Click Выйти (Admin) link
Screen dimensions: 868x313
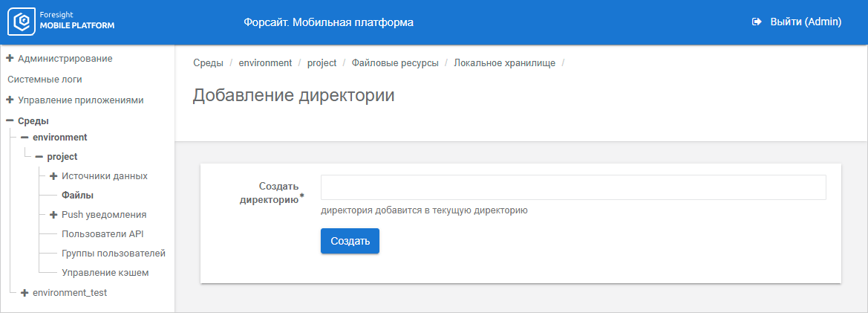click(806, 22)
